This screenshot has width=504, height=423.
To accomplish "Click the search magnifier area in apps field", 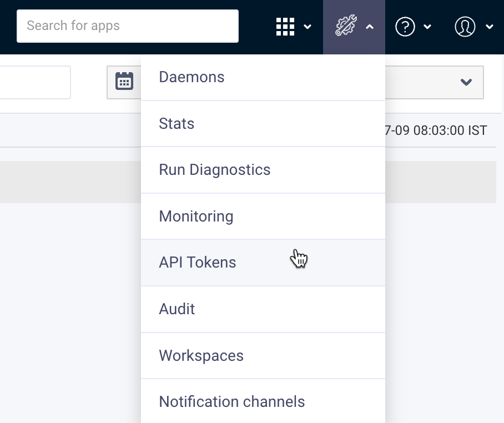I will [56, 26].
